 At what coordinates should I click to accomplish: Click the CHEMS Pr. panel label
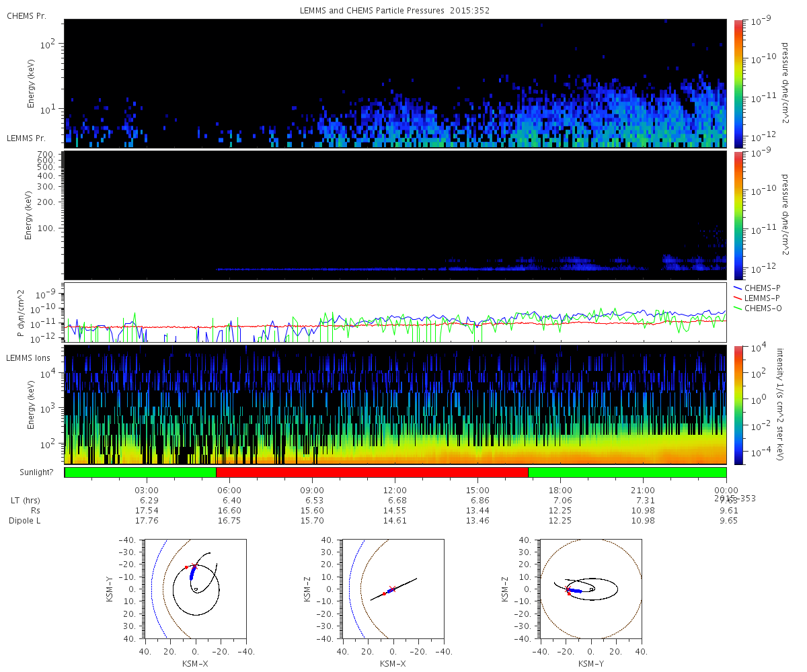coord(27,15)
